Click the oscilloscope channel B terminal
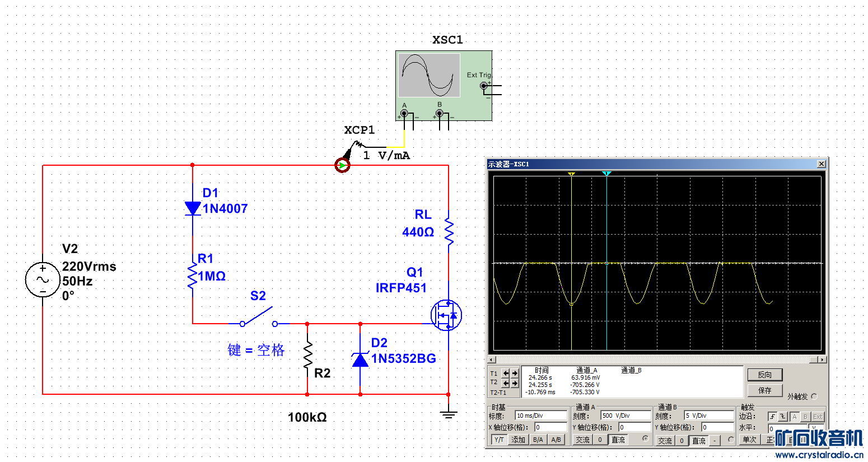Viewport: 868px width, 462px height. tap(440, 114)
